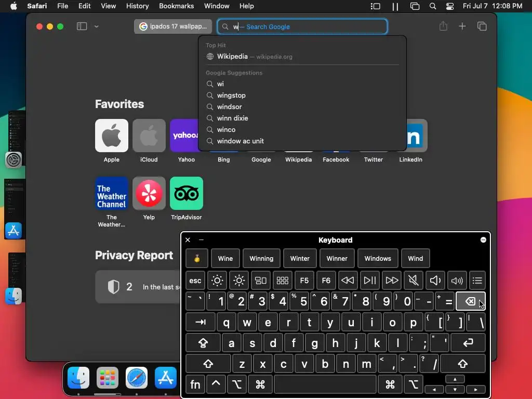532x399 pixels.
Task: Tap the brightness up key
Action: click(x=239, y=281)
